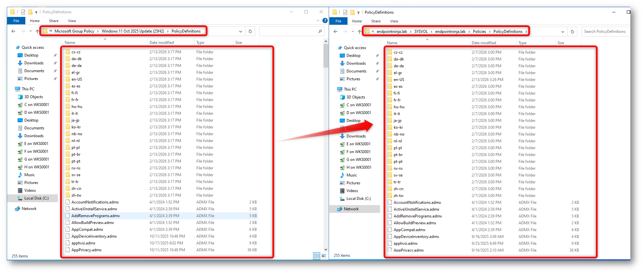Select Music icon in Group Policy window sidebar
644x274 pixels.
tap(20, 175)
